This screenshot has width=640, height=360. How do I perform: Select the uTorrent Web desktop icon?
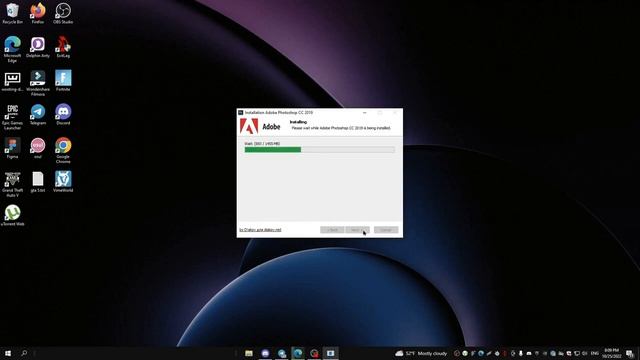(x=12, y=216)
